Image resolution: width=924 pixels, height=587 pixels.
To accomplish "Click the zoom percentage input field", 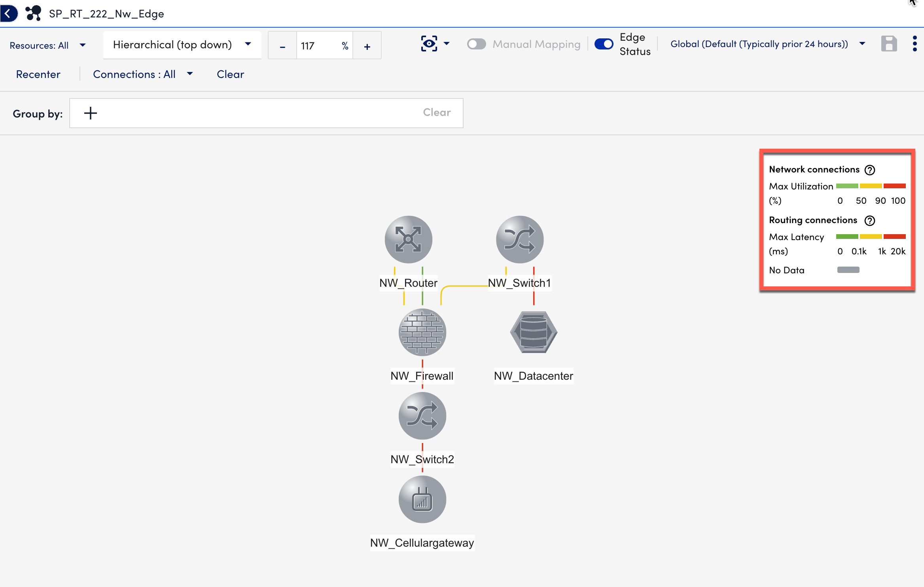I will point(324,46).
